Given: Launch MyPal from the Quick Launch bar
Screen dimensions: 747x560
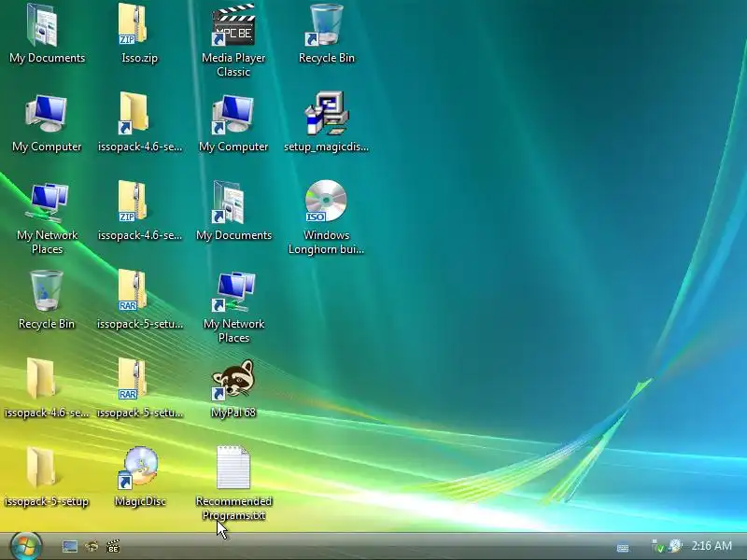Looking at the screenshot, I should tap(92, 546).
